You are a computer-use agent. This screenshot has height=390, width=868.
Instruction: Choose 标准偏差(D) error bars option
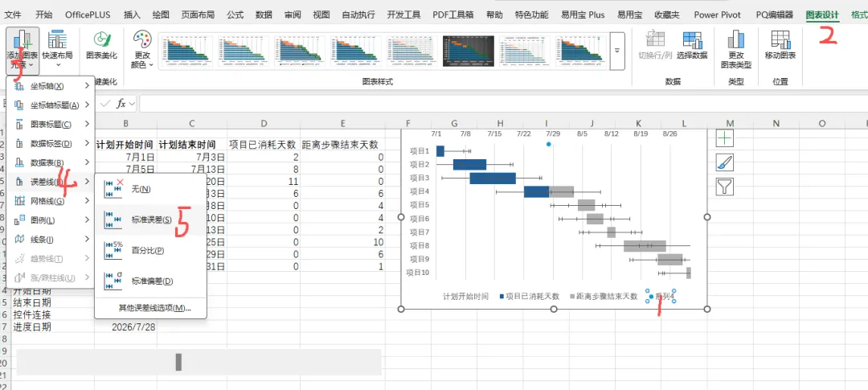click(x=150, y=281)
